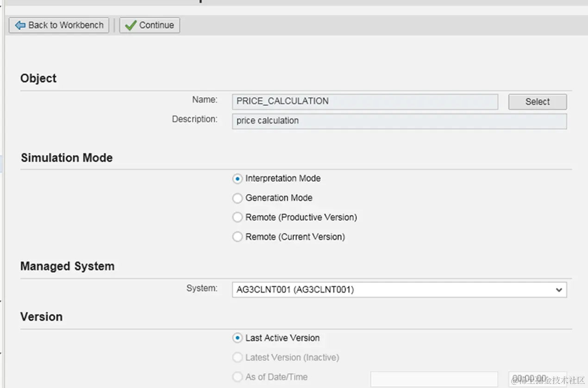
Task: Click the System: label
Action: (202, 288)
